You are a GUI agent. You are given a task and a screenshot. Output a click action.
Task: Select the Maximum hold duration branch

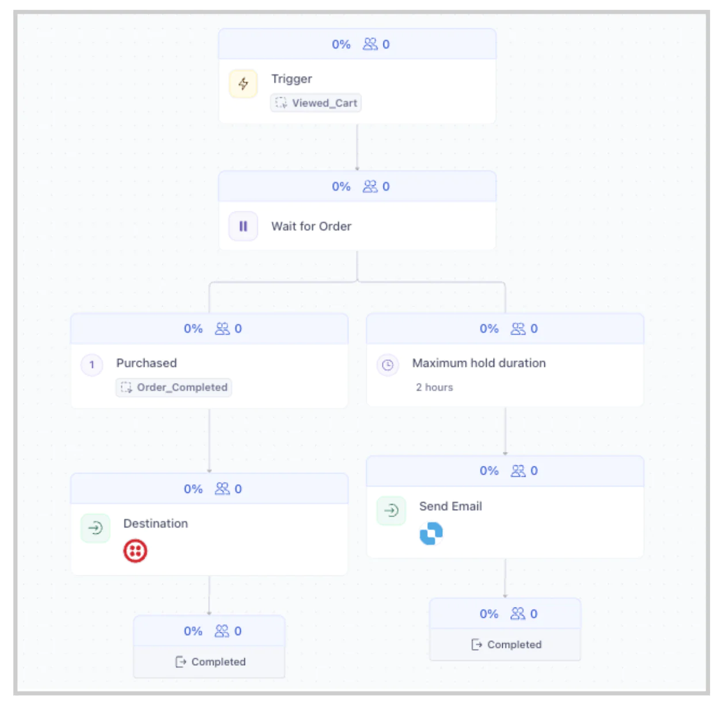[x=479, y=363]
